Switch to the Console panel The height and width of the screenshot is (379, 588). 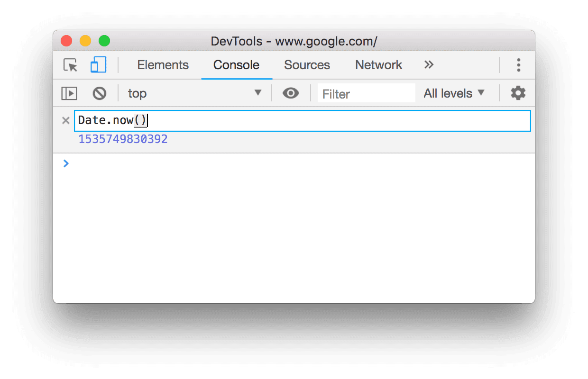236,65
